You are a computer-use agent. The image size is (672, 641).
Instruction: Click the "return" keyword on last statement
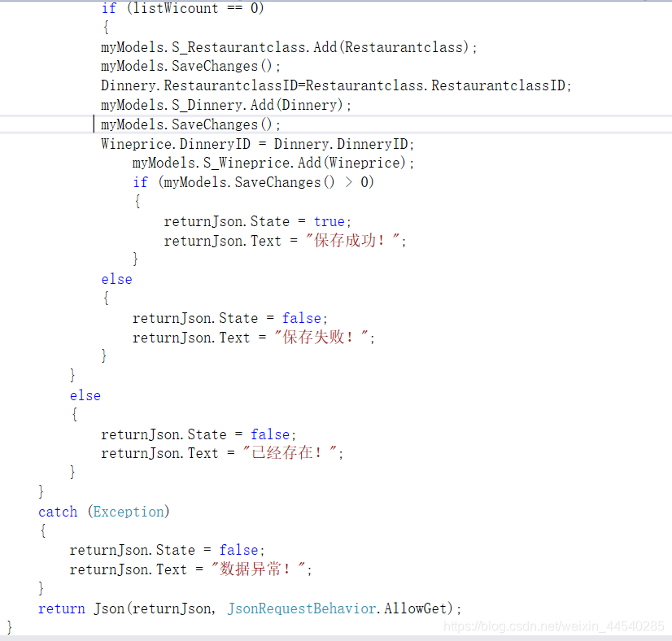pyautogui.click(x=62, y=608)
